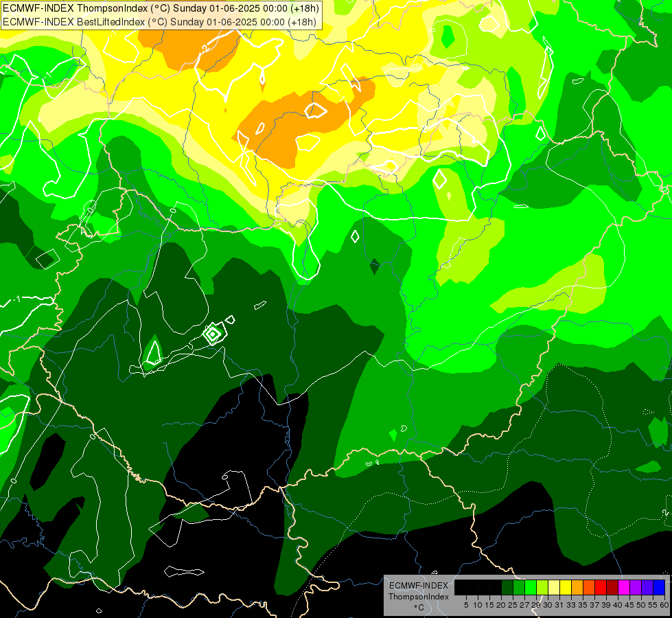This screenshot has width=672, height=618.
Task: Click the dark green legend swatch
Action: 507,587
